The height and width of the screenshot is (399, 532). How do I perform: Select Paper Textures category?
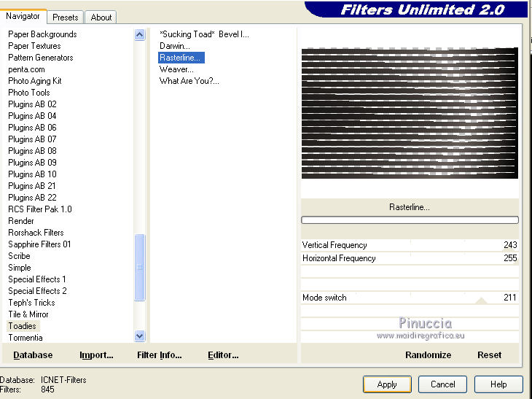pyautogui.click(x=34, y=46)
